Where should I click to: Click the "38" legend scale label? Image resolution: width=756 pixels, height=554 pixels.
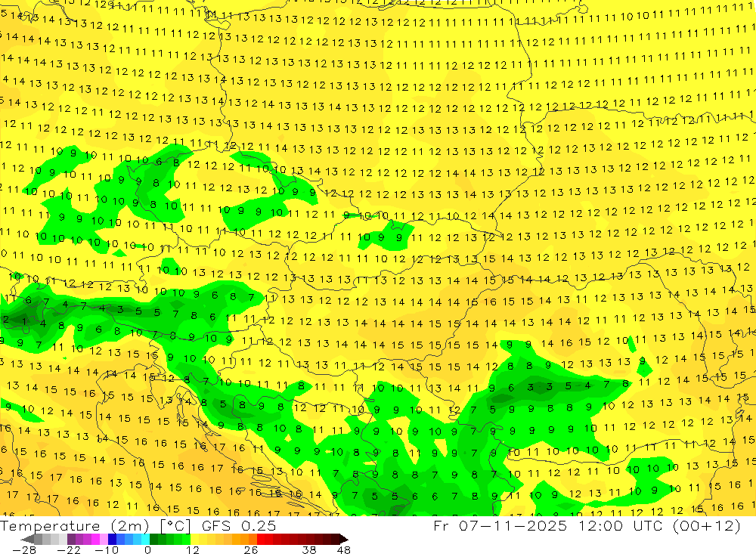[309, 549]
